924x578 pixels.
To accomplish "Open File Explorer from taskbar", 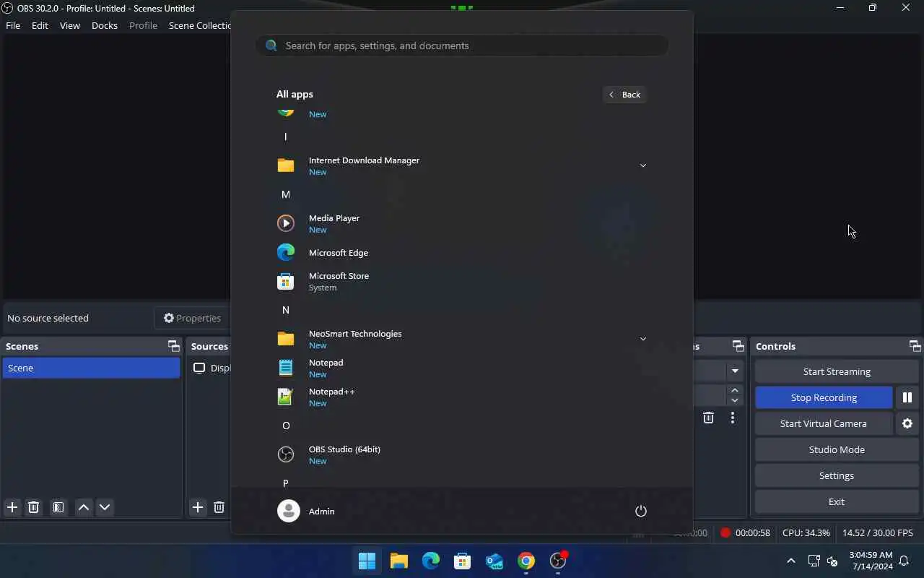I will [x=399, y=561].
